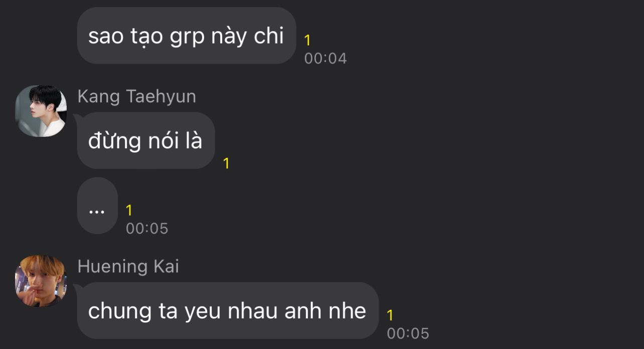The height and width of the screenshot is (349, 644).
Task: Click unread count beside "đừng nói là"
Action: click(226, 163)
